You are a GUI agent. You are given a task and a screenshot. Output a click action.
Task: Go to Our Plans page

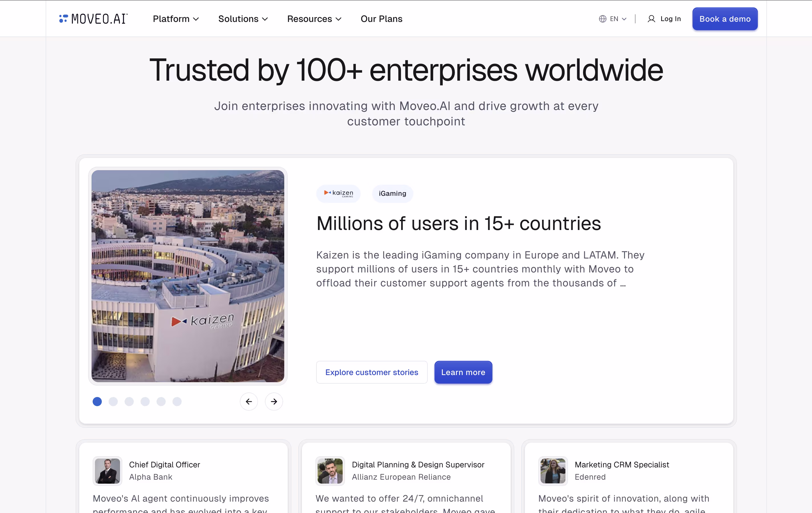tap(381, 19)
